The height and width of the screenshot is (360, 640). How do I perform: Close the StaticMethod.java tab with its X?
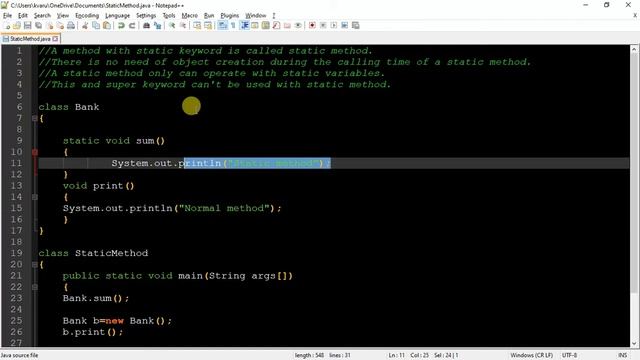pyautogui.click(x=56, y=39)
